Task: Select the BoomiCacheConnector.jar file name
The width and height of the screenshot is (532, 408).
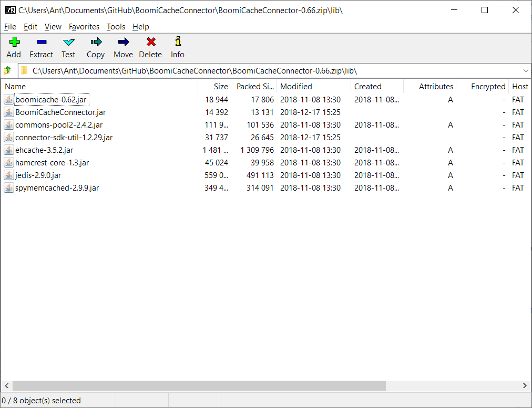Action: 60,112
